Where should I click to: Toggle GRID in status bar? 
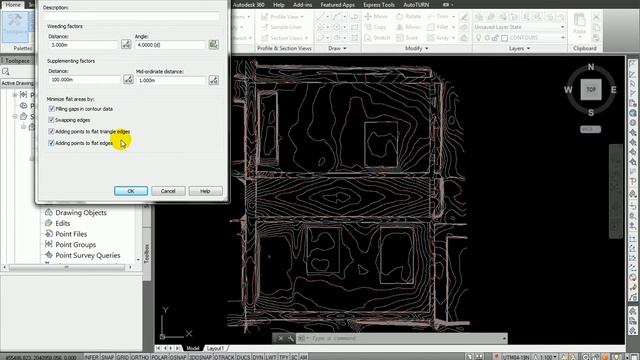[122, 357]
